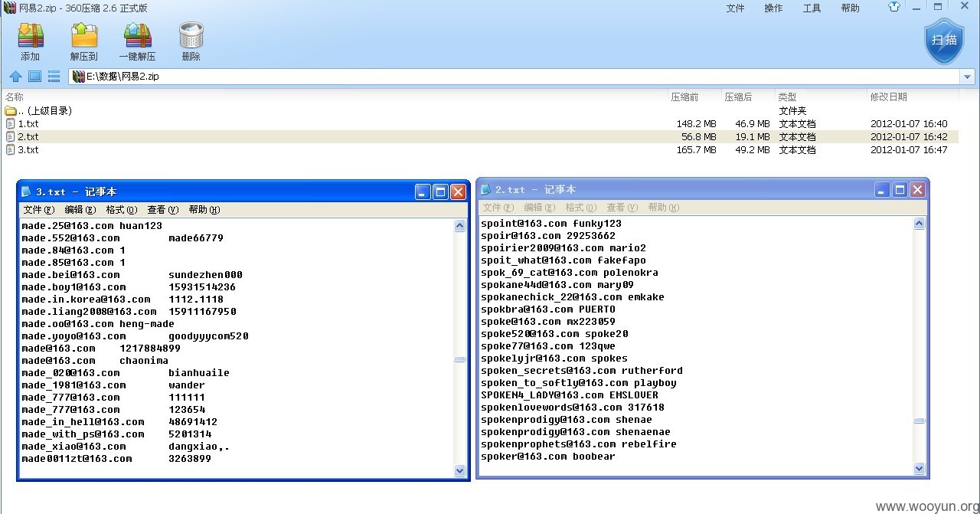Sort by 名称 column header
This screenshot has height=514, width=980.
(x=15, y=97)
